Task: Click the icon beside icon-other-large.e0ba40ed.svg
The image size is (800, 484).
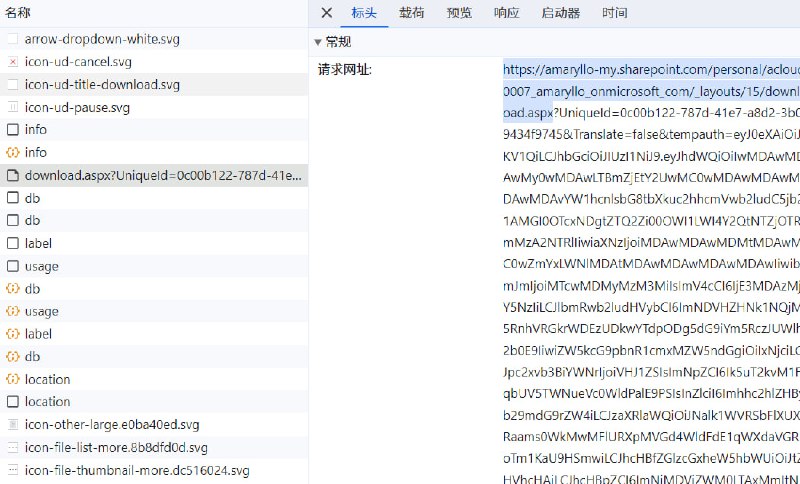Action: tap(13, 425)
